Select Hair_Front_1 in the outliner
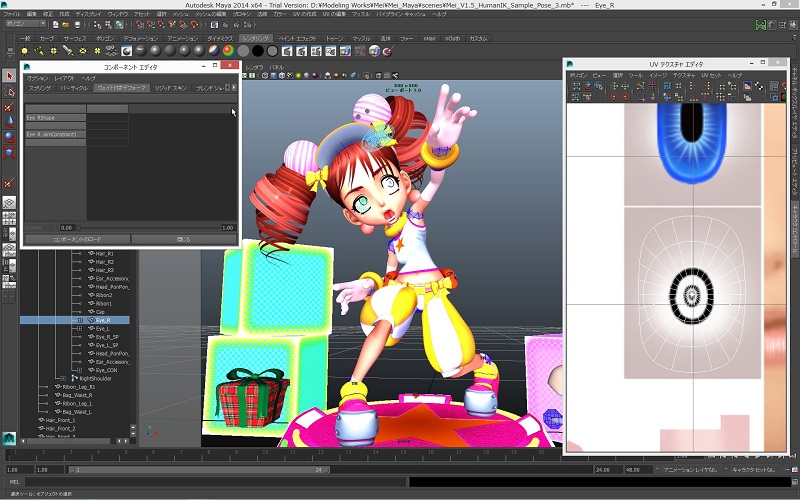Screen dimensions: 800x500 coord(60,420)
